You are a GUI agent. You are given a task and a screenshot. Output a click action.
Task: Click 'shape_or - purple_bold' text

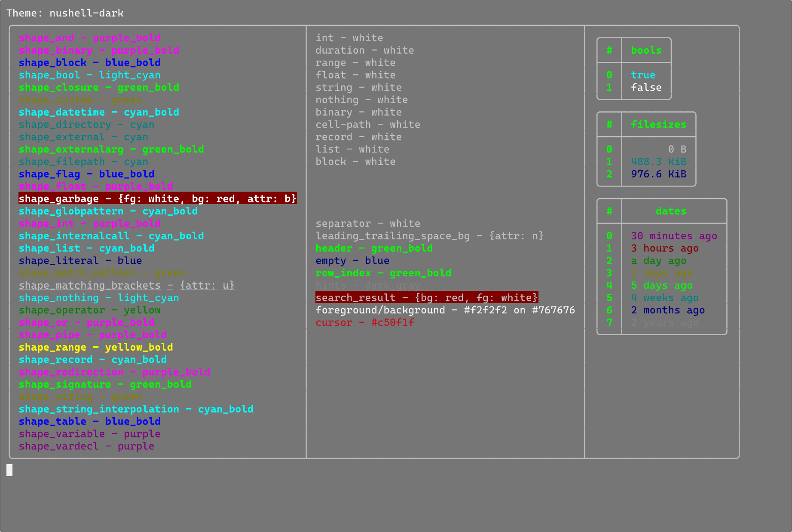(86, 323)
